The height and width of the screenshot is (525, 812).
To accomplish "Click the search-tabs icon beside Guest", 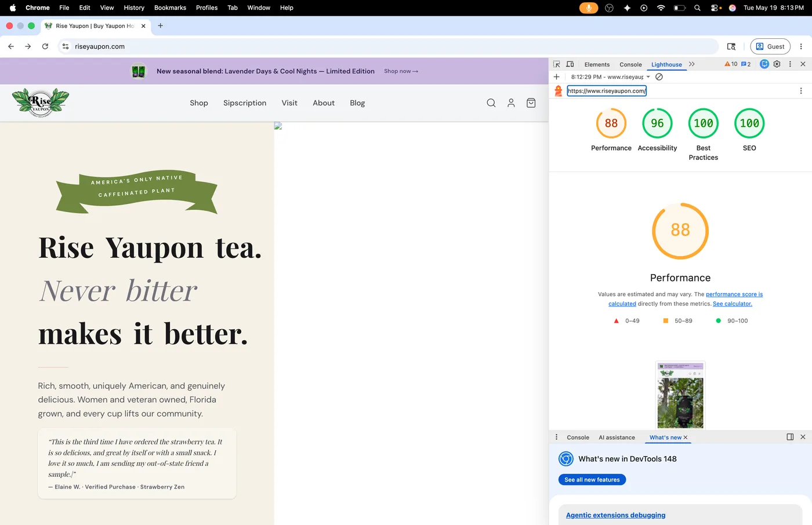I will [x=731, y=46].
